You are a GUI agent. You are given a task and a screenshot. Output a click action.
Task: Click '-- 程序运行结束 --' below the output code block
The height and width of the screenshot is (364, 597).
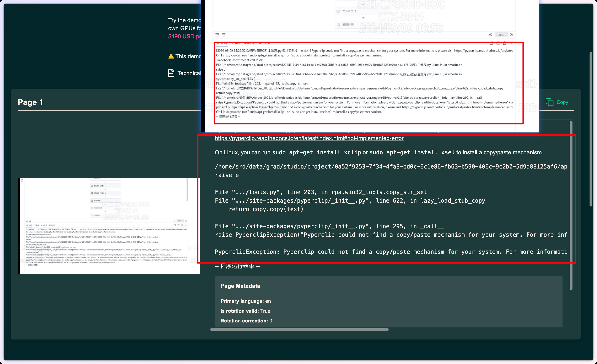pos(237,266)
